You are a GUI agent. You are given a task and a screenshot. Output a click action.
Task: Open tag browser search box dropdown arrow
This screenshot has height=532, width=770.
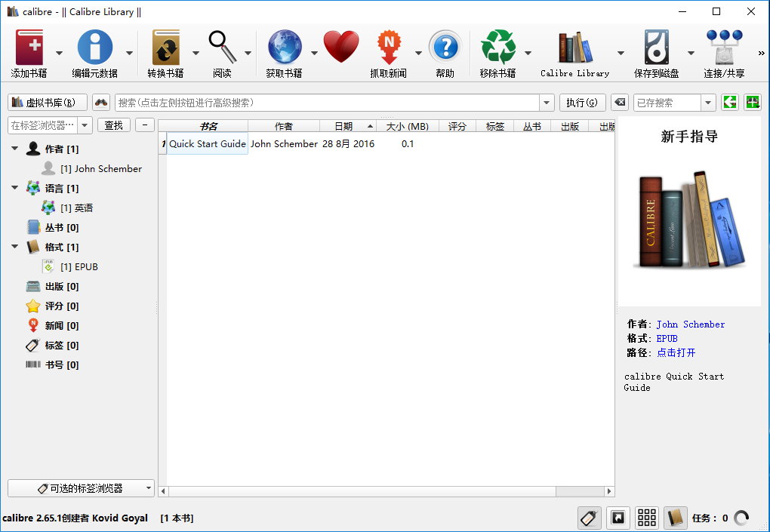point(85,125)
